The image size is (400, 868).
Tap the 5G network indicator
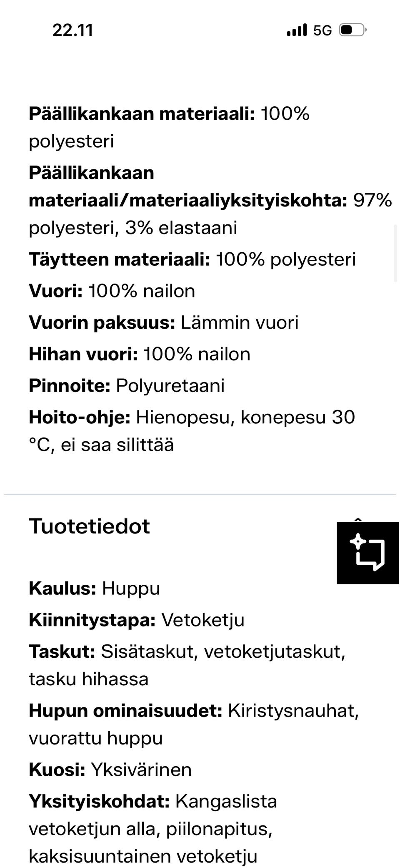(322, 30)
